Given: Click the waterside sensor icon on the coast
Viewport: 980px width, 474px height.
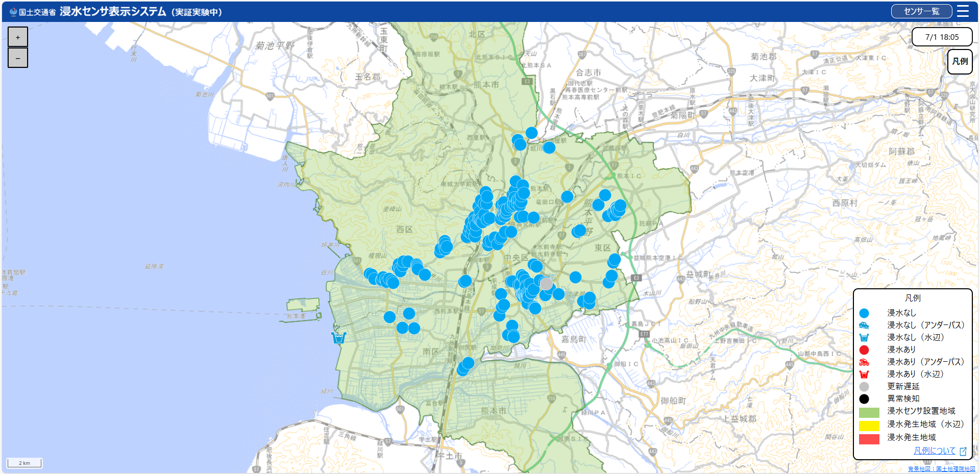Looking at the screenshot, I should (x=339, y=338).
